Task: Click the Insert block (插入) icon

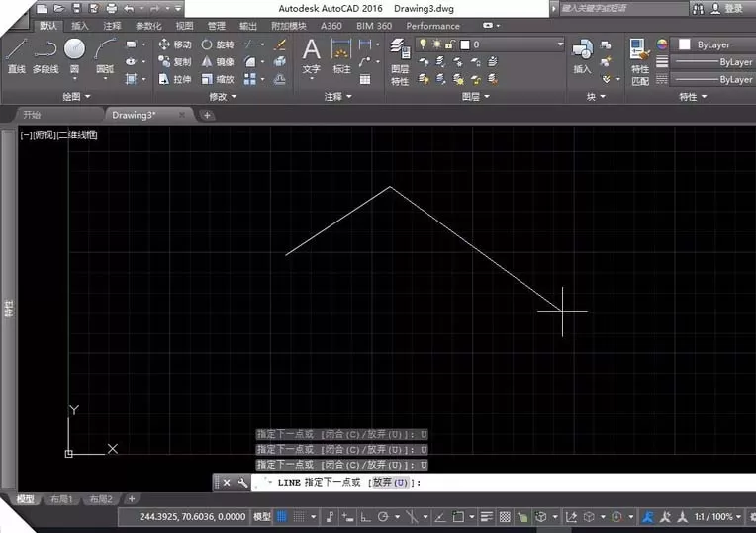Action: click(582, 56)
